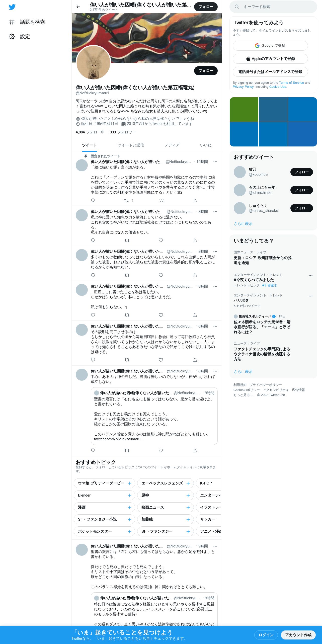Add the ウマ娘 プリティーダービー topic
Image resolution: width=322 pixels, height=644 pixels.
130,483
